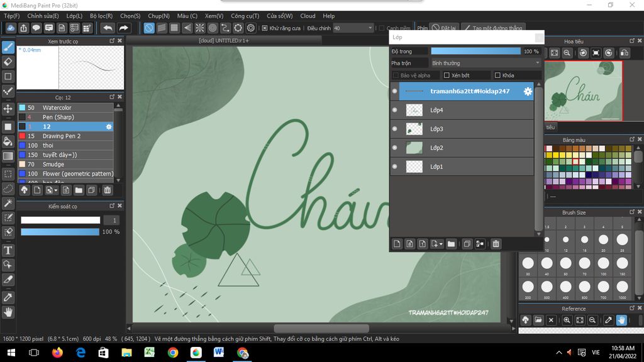644x362 pixels.
Task: Open Pha trộn blend mode dropdown
Action: coord(486,63)
